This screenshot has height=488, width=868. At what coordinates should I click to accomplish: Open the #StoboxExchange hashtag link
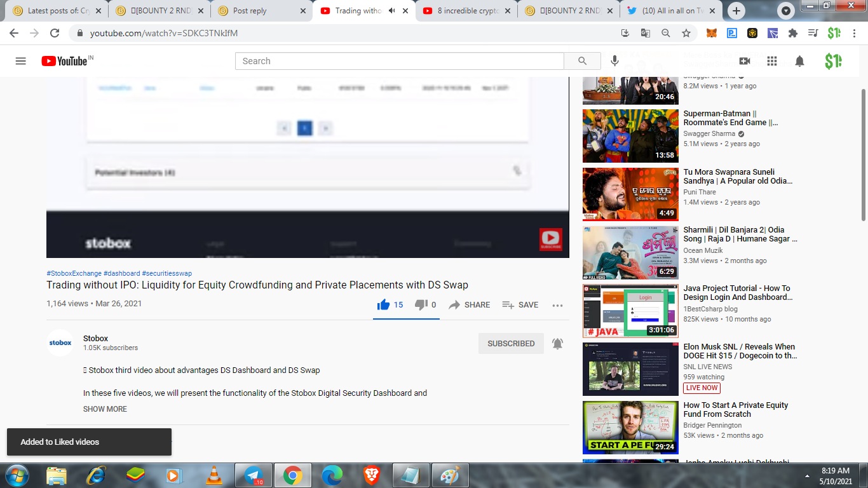(74, 273)
